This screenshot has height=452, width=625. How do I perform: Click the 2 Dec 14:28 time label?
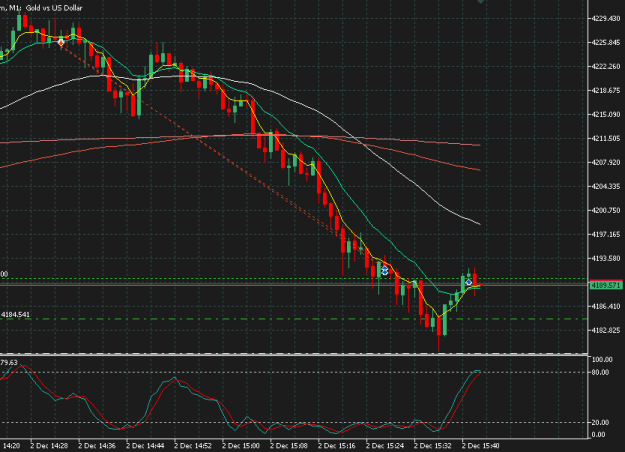coord(49,445)
